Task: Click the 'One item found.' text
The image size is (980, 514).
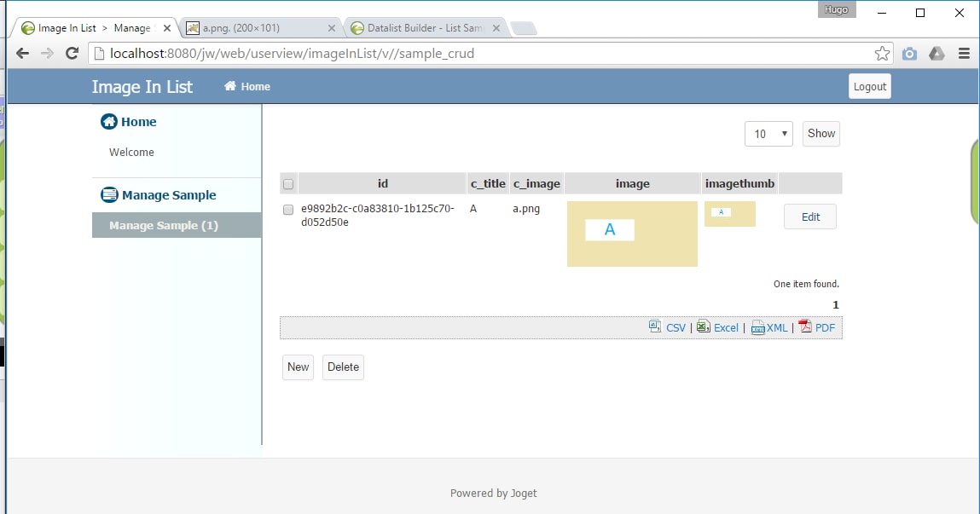Action: 806,284
